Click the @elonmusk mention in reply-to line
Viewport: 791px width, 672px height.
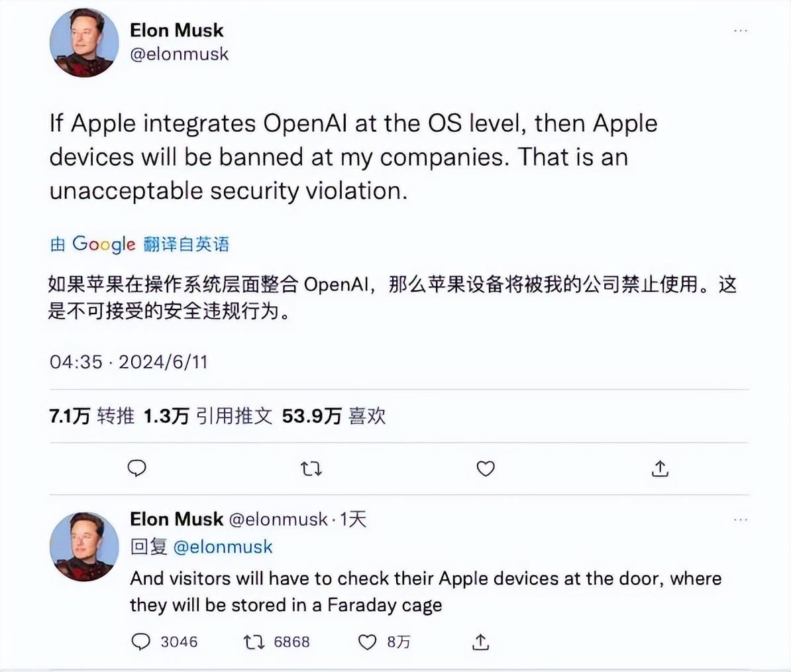click(x=223, y=547)
